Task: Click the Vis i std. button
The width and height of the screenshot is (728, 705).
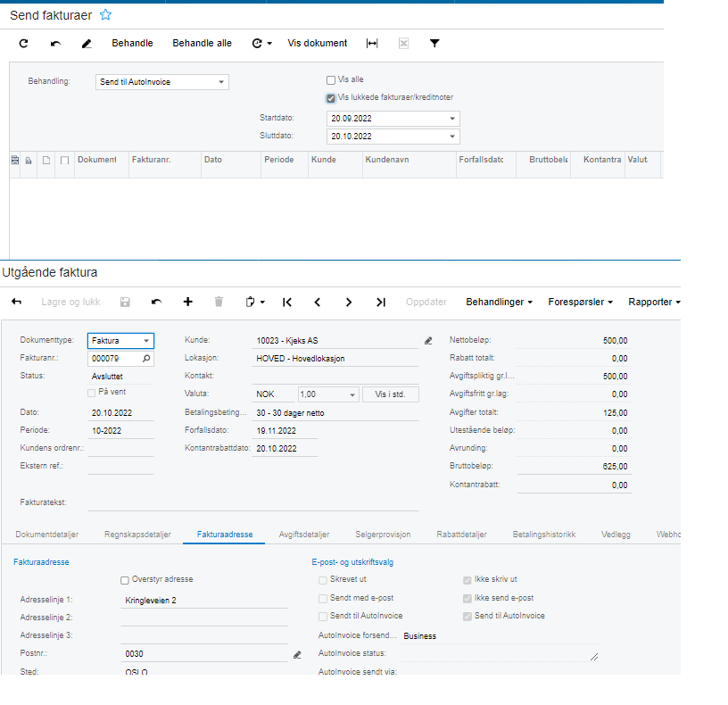Action: 391,394
